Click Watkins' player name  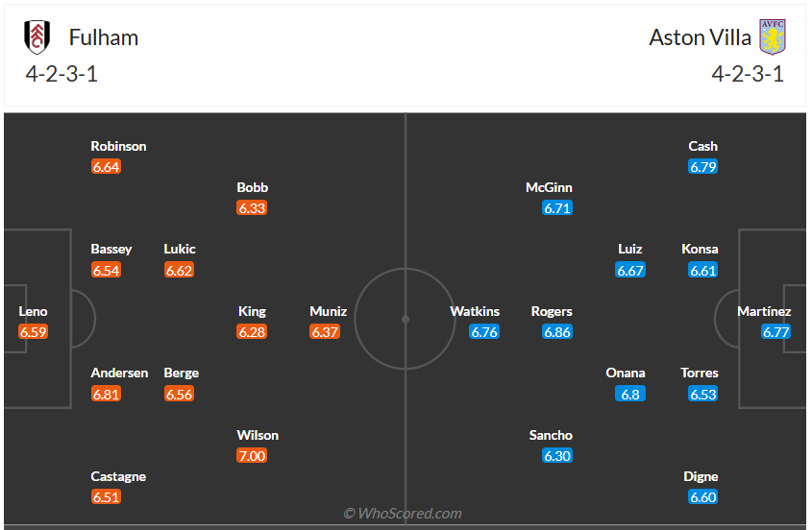[x=475, y=311]
